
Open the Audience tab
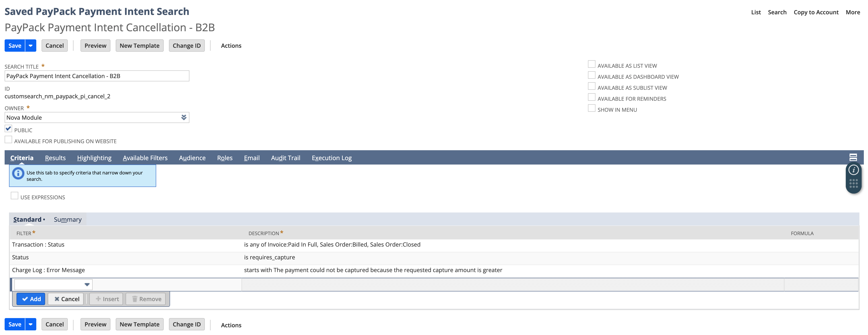pyautogui.click(x=192, y=158)
